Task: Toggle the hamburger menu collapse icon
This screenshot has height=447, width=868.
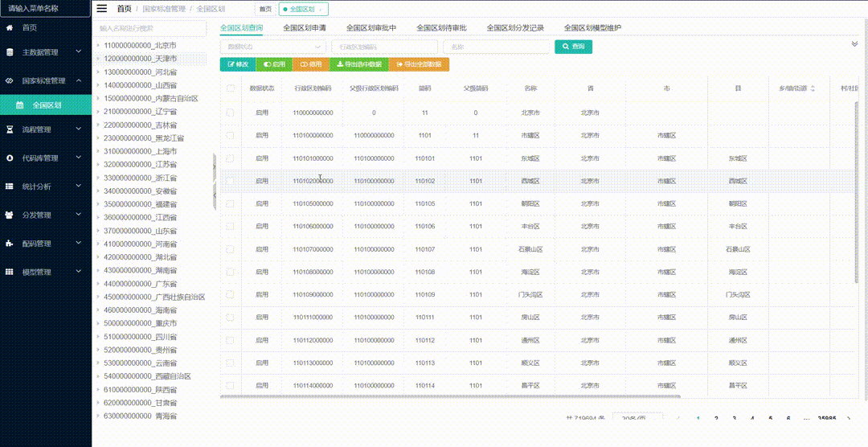Action: [x=101, y=9]
